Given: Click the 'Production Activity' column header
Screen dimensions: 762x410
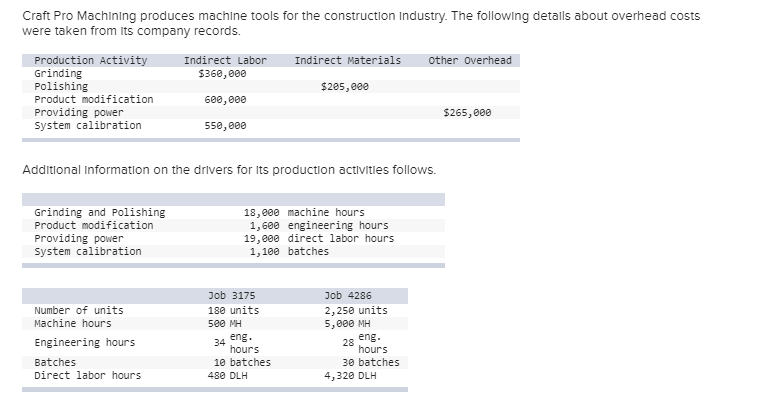Looking at the screenshot, I should tap(90, 60).
